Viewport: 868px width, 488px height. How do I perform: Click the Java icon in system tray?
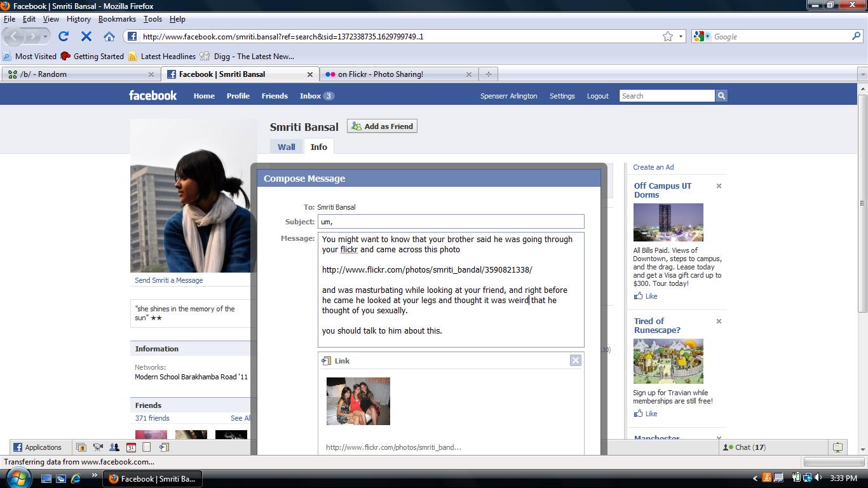pyautogui.click(x=767, y=478)
